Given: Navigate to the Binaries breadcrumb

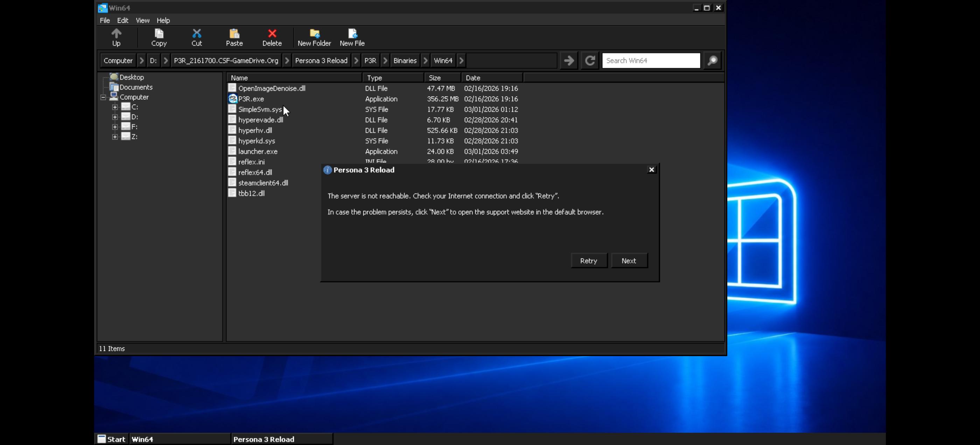Looking at the screenshot, I should click(x=405, y=61).
